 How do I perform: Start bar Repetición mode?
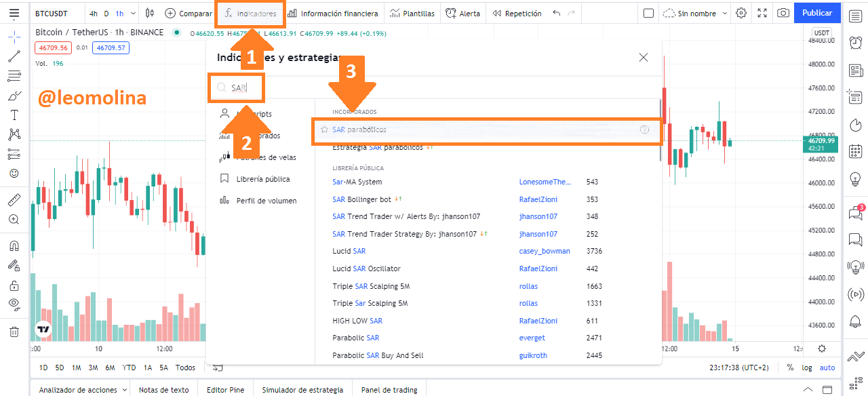click(517, 13)
